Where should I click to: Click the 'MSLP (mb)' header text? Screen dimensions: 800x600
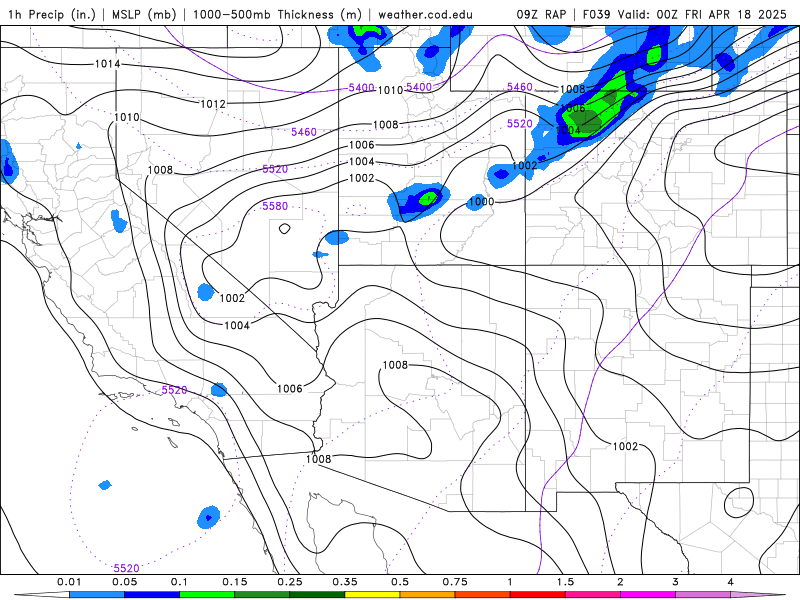[144, 14]
